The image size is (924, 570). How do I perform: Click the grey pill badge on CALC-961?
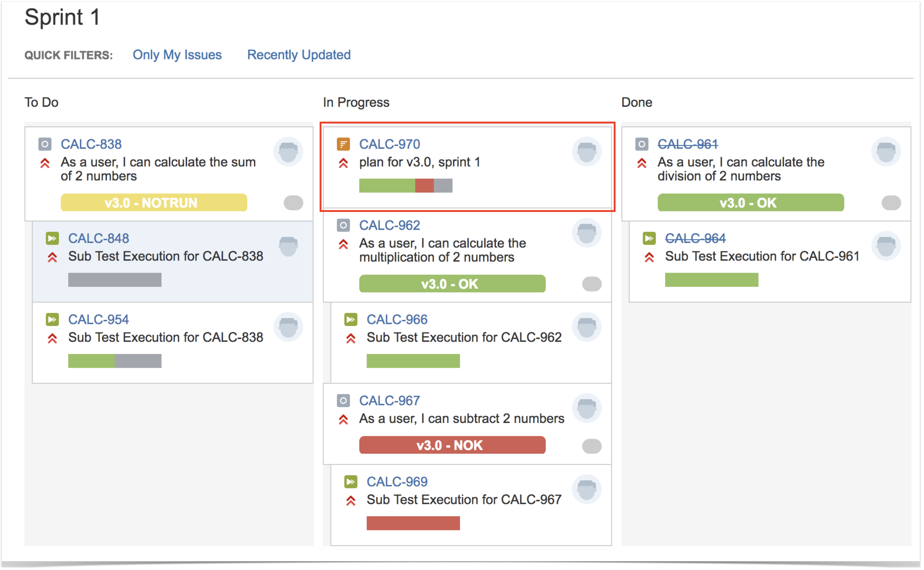click(891, 203)
